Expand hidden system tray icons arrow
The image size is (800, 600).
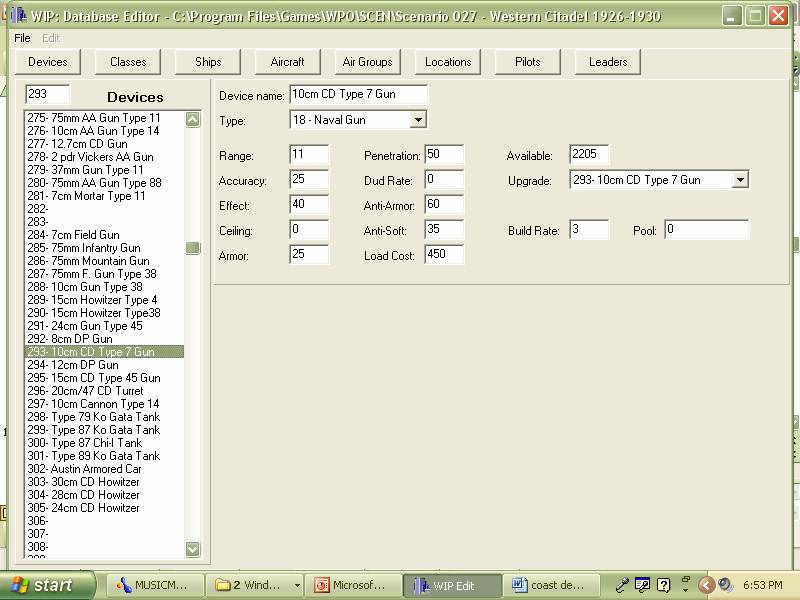(706, 585)
